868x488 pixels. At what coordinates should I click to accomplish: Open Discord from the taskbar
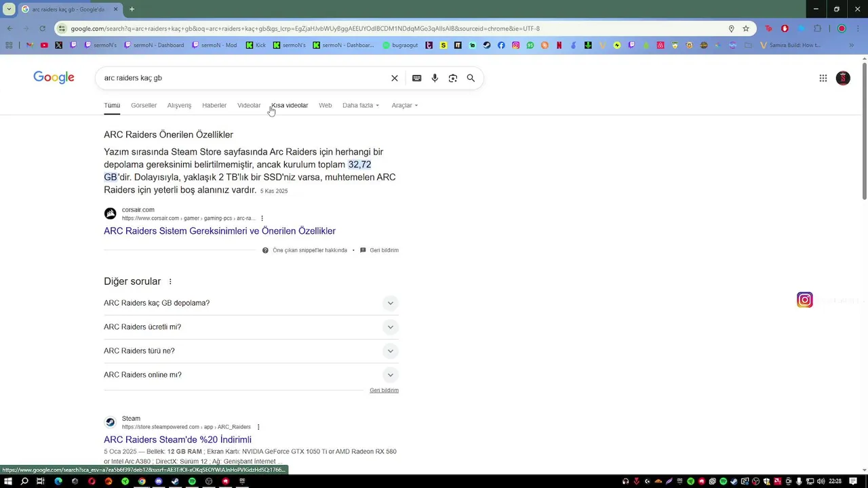click(158, 481)
